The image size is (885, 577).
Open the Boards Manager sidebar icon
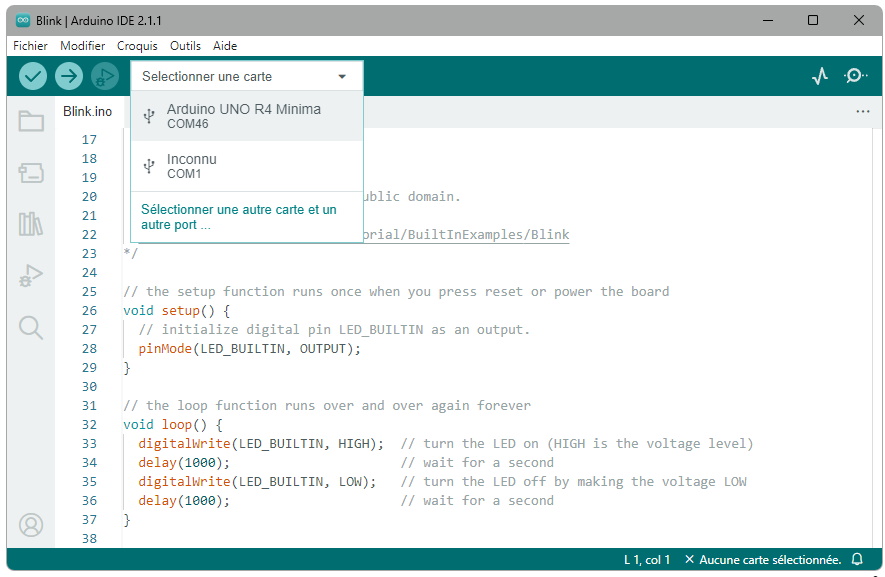29,172
